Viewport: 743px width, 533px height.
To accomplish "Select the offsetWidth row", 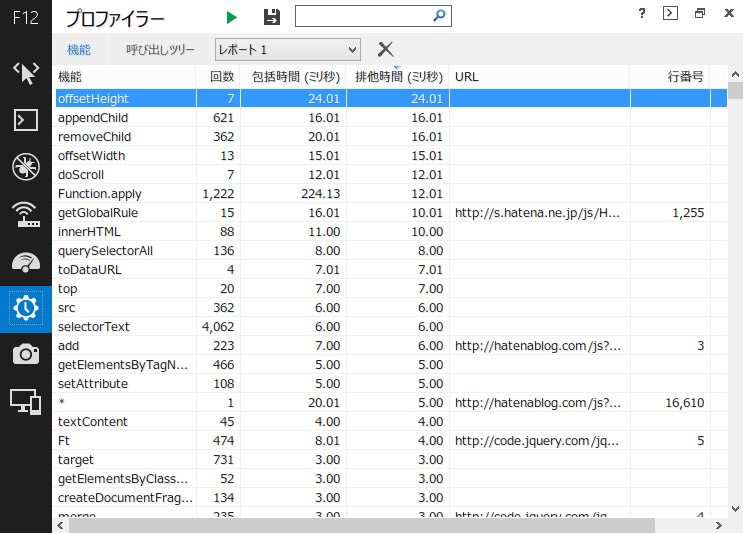I will point(391,155).
